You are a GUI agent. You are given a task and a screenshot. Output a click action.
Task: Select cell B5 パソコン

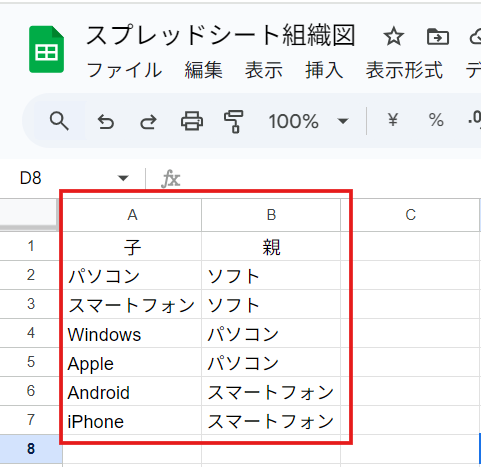click(x=271, y=362)
